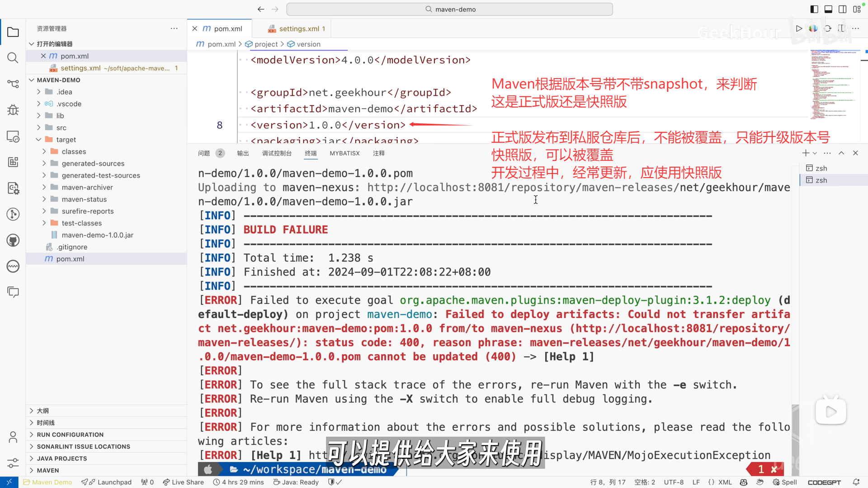
Task: Open the Accounts icon in the activity bar
Action: [x=13, y=437]
